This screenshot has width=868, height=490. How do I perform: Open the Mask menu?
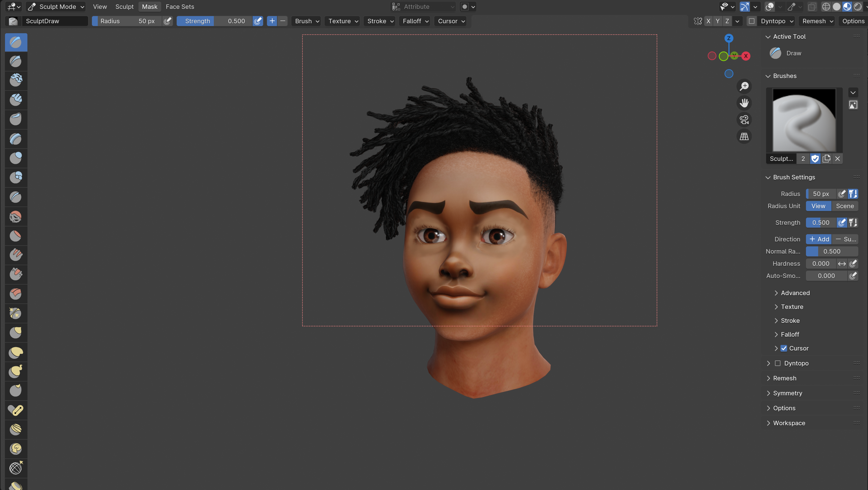pos(150,7)
